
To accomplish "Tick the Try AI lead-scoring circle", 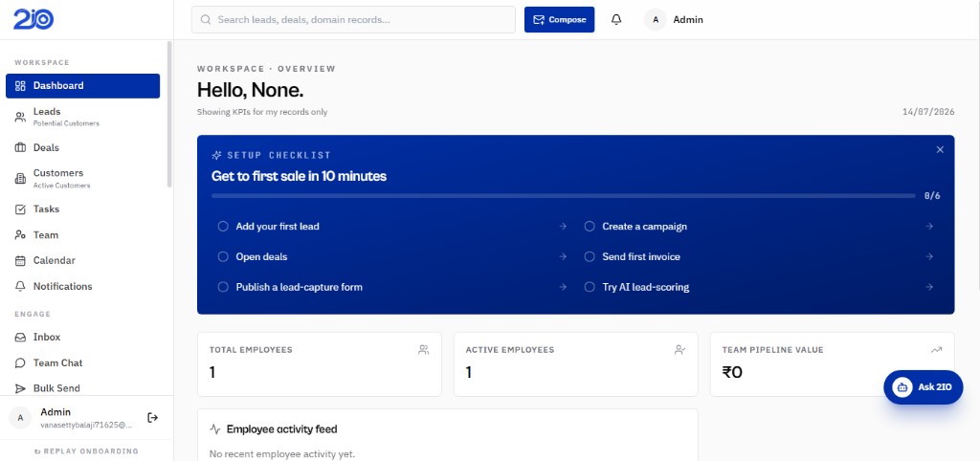I will [590, 287].
